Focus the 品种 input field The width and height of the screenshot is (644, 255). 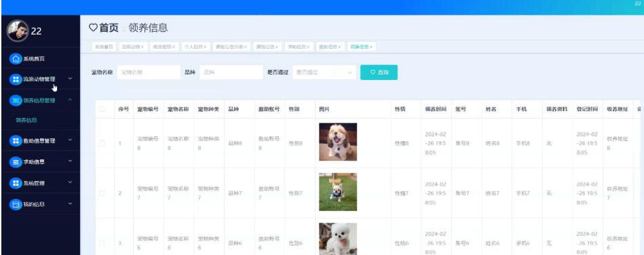click(x=231, y=73)
